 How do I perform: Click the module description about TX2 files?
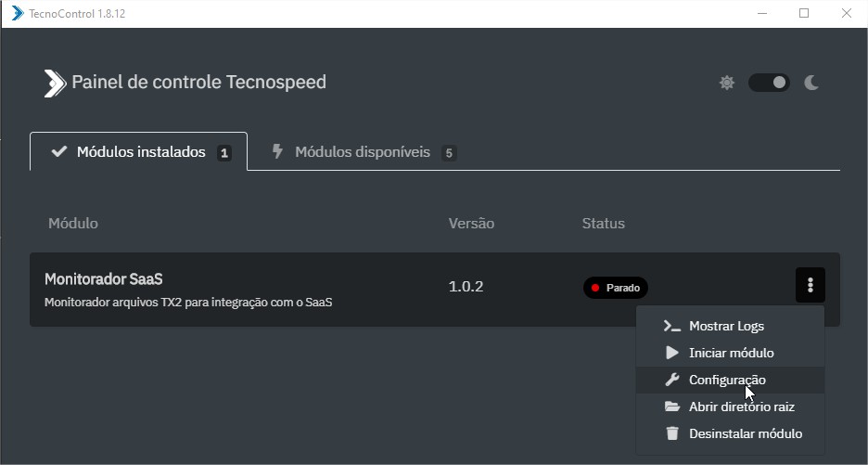pos(188,303)
